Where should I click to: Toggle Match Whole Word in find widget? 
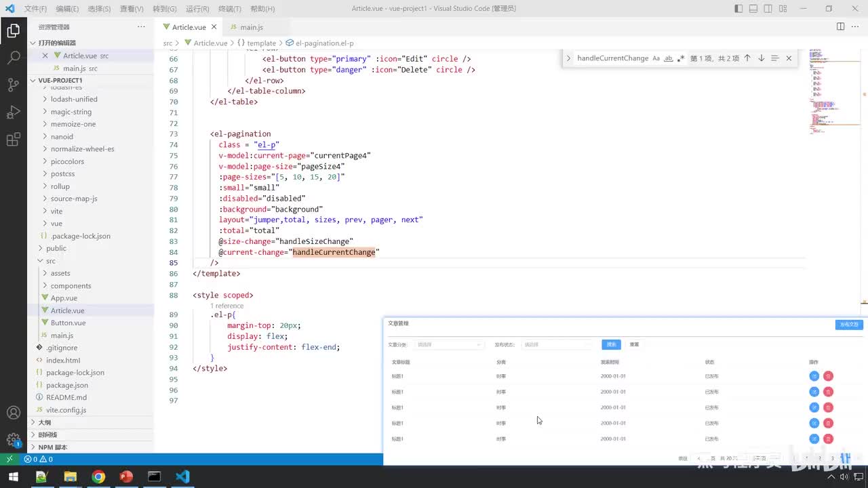click(x=669, y=58)
